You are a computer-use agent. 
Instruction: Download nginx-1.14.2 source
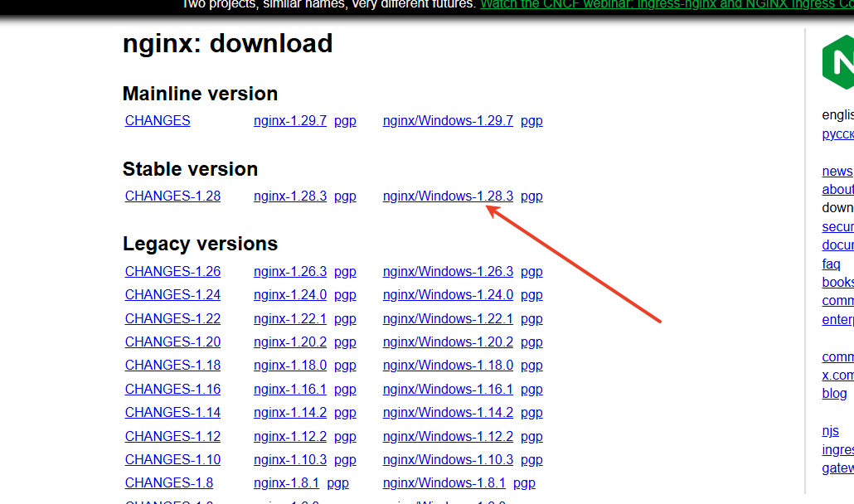click(x=289, y=413)
